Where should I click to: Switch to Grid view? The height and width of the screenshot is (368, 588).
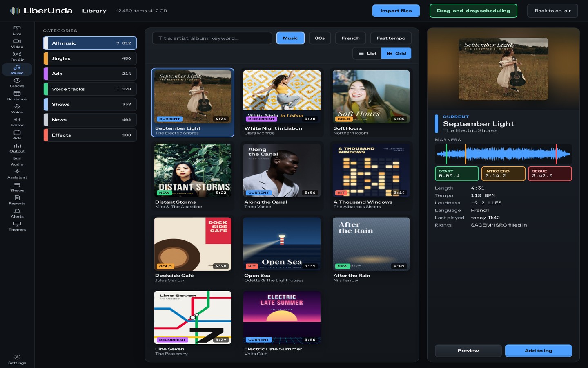pyautogui.click(x=396, y=54)
